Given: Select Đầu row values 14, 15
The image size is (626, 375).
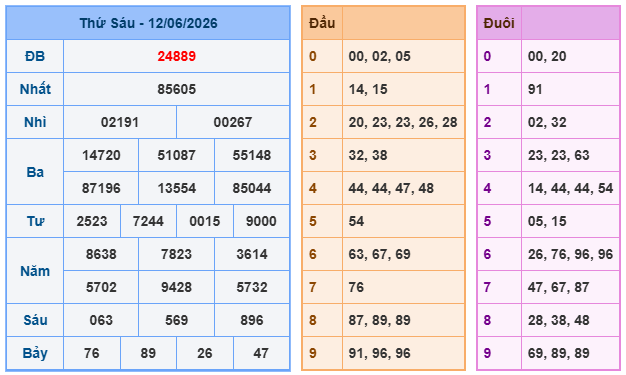Looking at the screenshot, I should [x=368, y=89].
